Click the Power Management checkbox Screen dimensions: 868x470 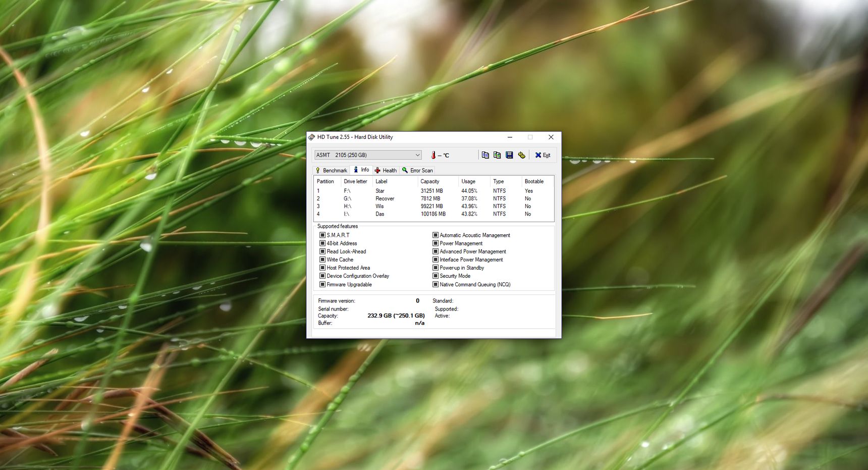[436, 243]
